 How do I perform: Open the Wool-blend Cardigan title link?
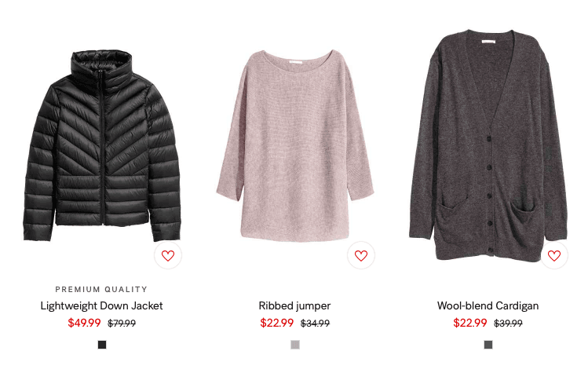488,305
